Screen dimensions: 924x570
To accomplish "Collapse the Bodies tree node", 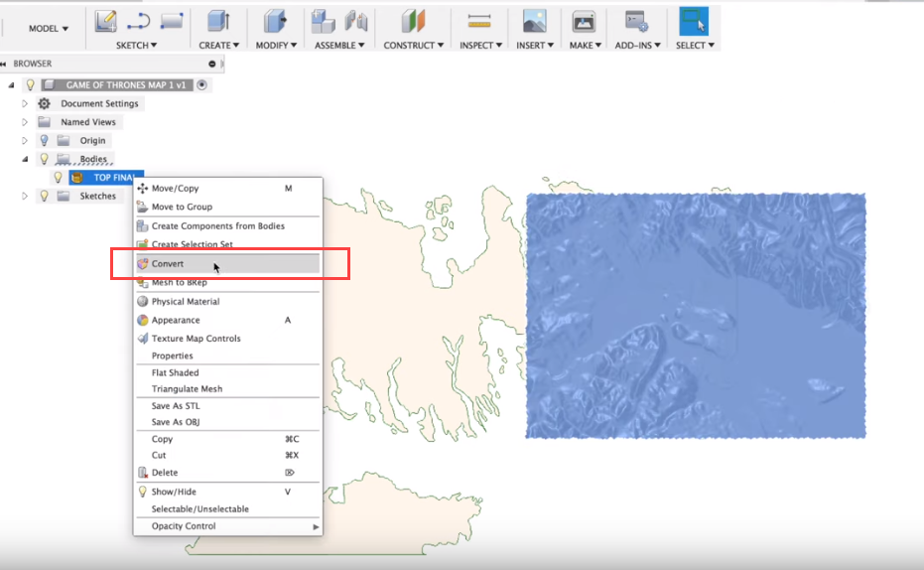I will [x=25, y=159].
